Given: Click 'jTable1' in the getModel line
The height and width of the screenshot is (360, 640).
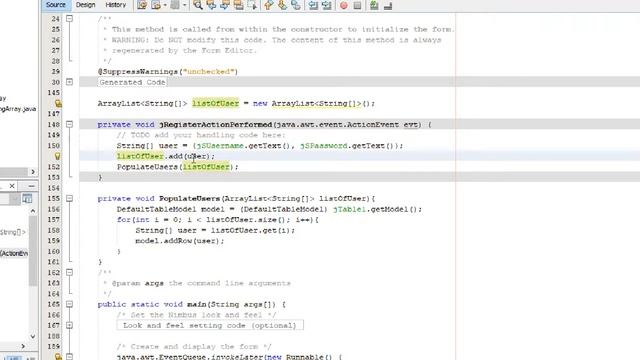Looking at the screenshot, I should [349, 209].
